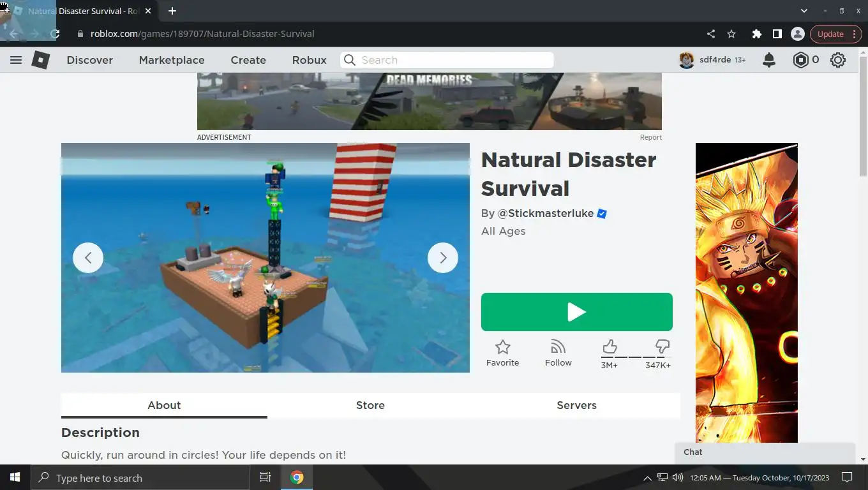Close the Natural Disaster Survival tab

(148, 11)
